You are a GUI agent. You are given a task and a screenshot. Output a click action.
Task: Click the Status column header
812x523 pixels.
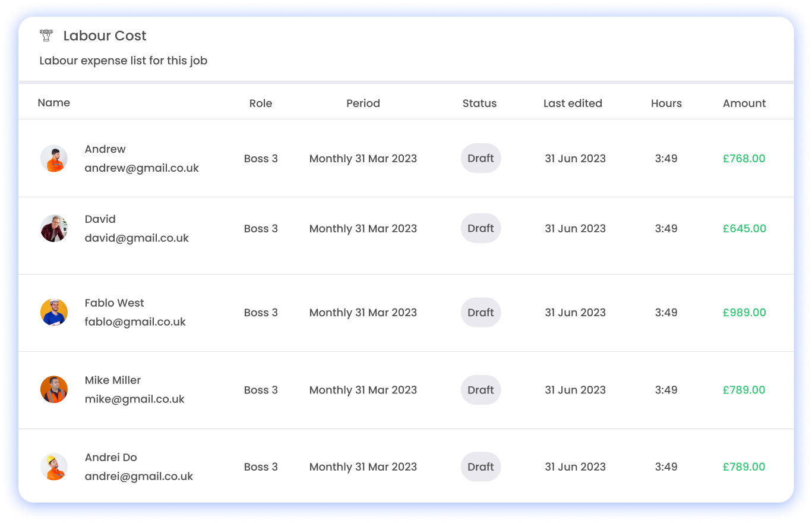click(479, 103)
